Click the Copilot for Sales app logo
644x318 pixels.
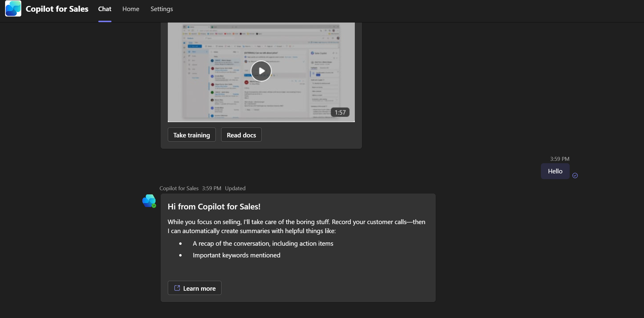13,8
